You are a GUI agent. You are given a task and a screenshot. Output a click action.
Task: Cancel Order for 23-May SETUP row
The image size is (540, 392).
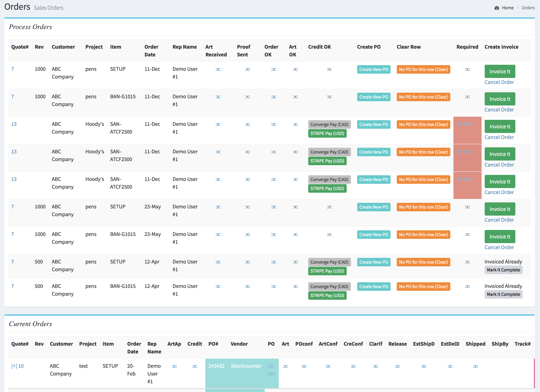point(499,220)
